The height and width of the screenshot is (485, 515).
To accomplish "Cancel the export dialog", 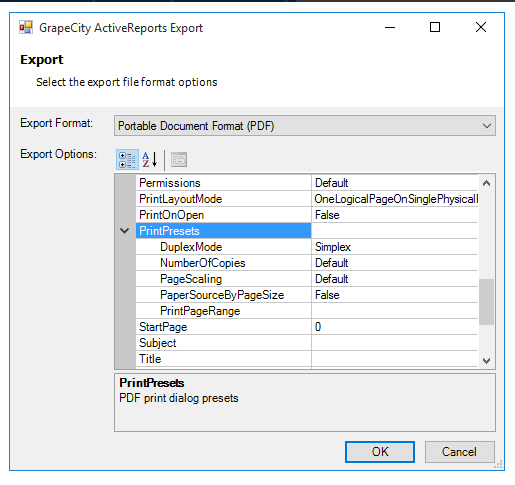I will coord(459,452).
